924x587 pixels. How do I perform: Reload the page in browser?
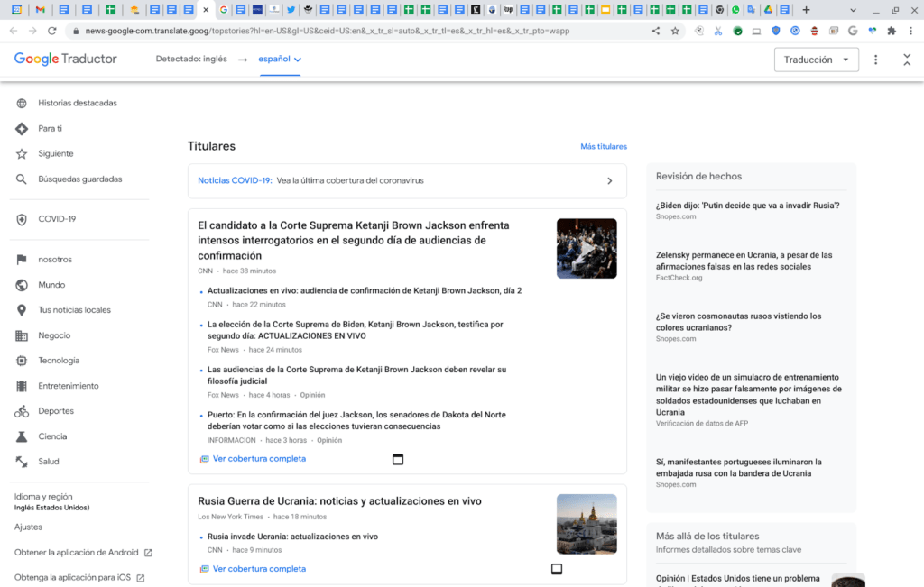[x=51, y=31]
